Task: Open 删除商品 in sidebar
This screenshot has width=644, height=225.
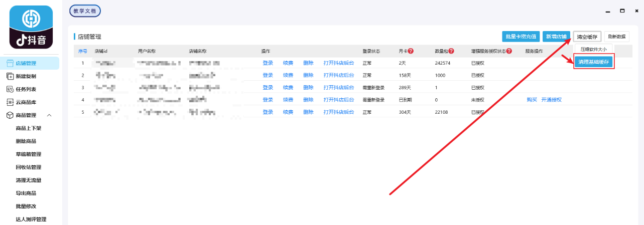Action: coord(26,141)
